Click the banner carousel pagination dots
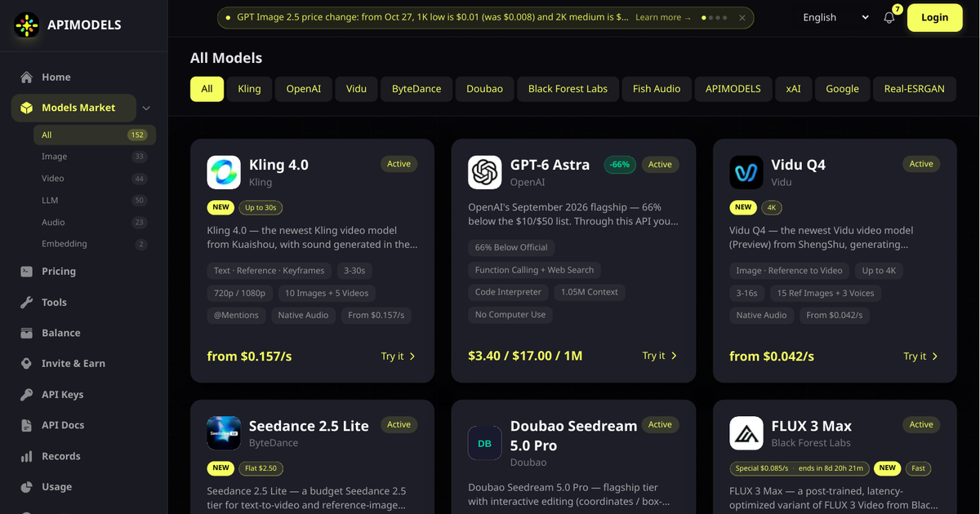Viewport: 980px width, 514px height. (714, 17)
